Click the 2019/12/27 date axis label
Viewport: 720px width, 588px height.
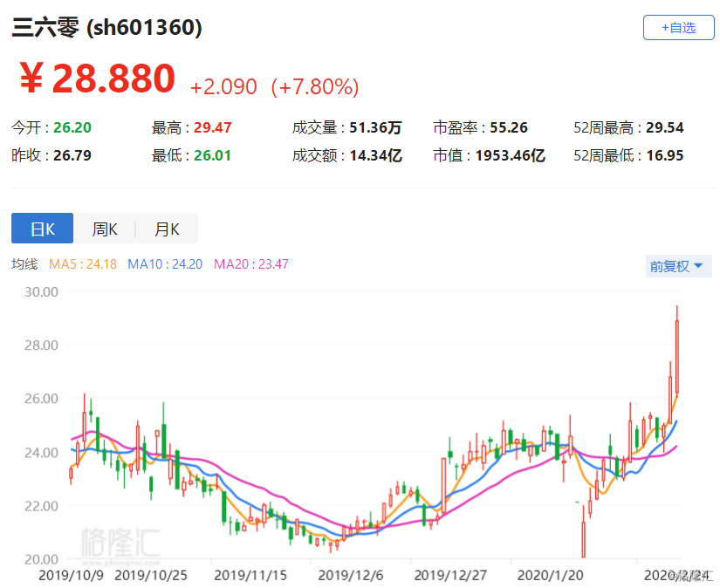pyautogui.click(x=450, y=575)
